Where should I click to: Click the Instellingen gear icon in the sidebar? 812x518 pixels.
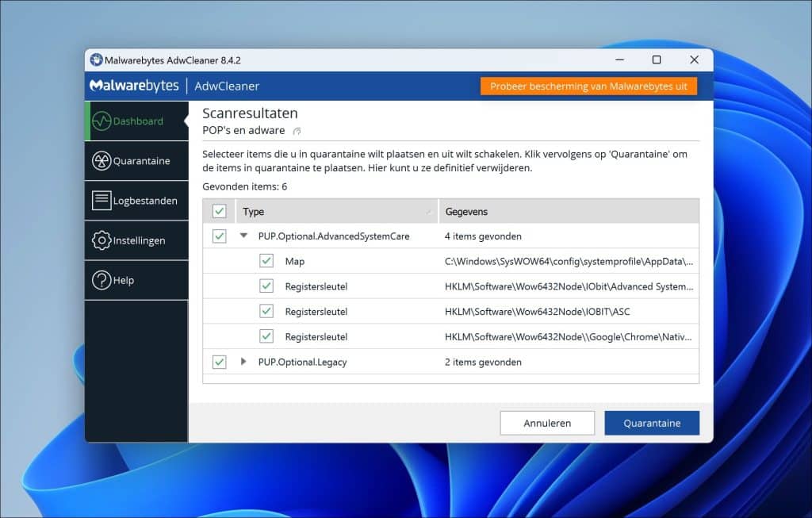pyautogui.click(x=101, y=240)
